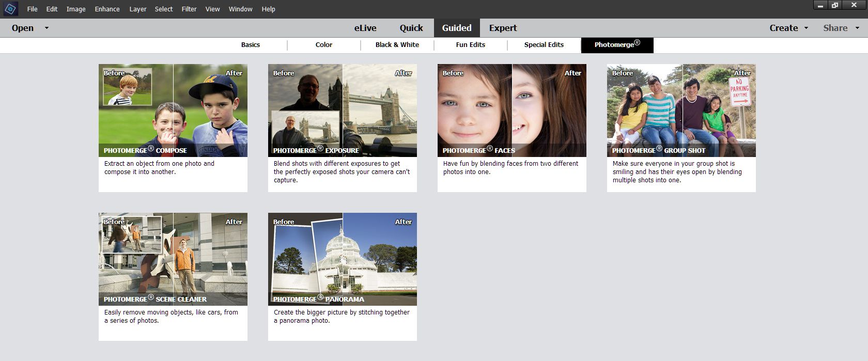The width and height of the screenshot is (868, 361).
Task: Click 'Easily remove moving objects' description
Action: 171,317
